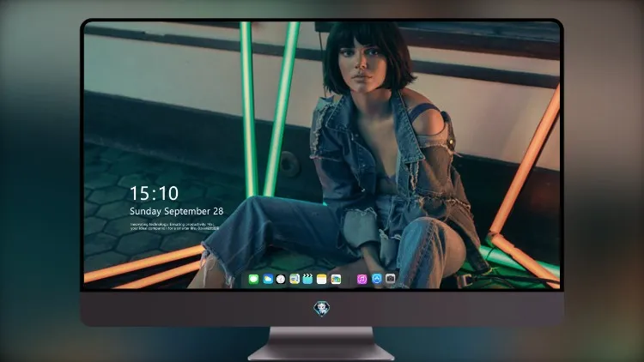Screen dimensions: 644x362
Task: Select the Sunday September 28 date text
Action: click(x=177, y=211)
